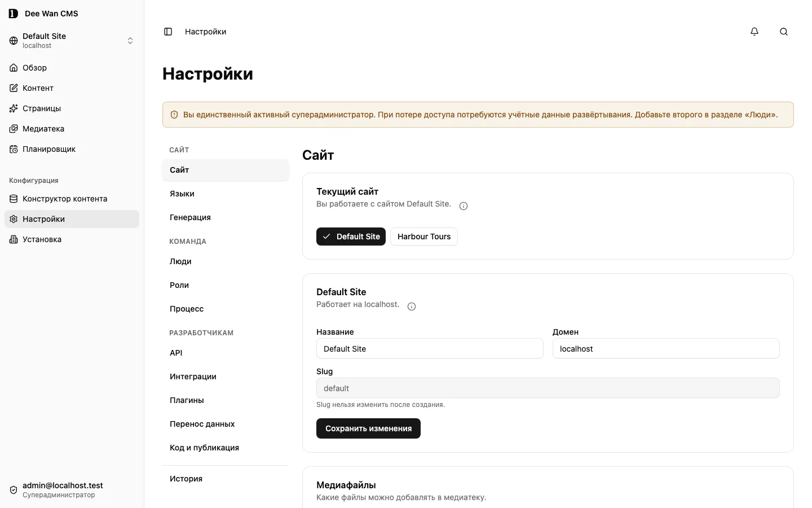Screen dimensions: 812x508
Task: Open notifications bell icon
Action: (754, 32)
